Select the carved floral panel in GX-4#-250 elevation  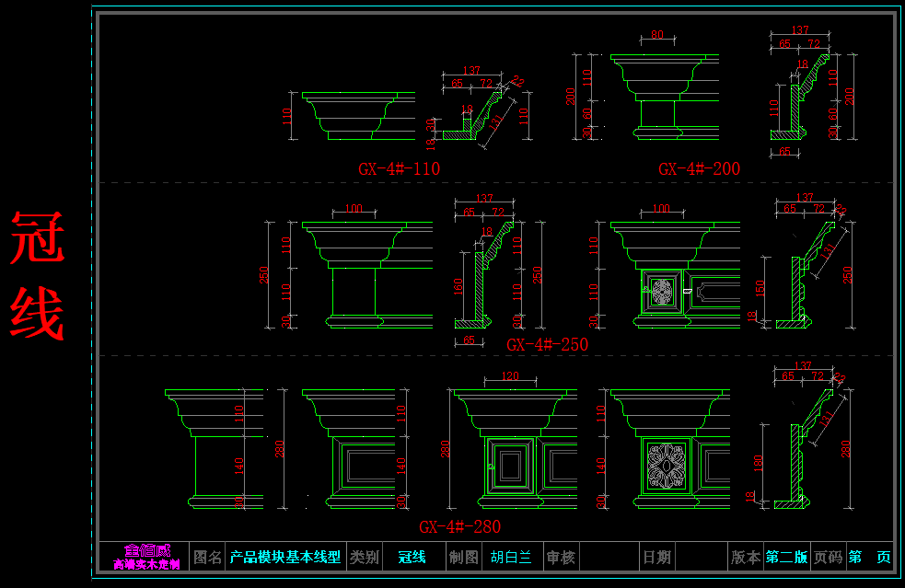(662, 293)
